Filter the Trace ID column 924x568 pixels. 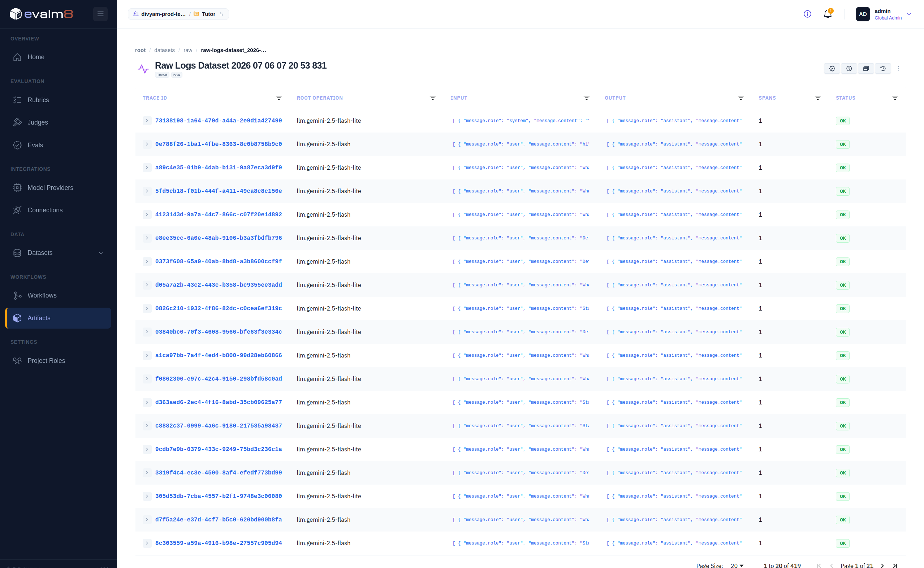click(x=279, y=97)
